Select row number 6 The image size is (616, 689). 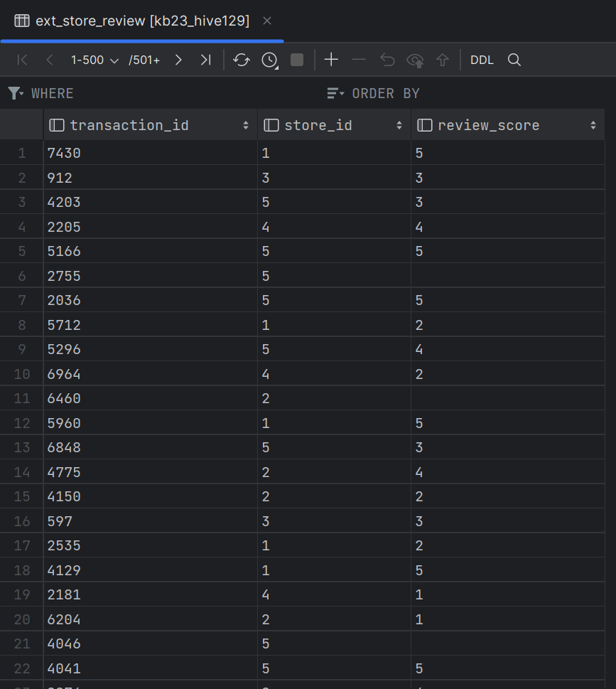pos(21,276)
